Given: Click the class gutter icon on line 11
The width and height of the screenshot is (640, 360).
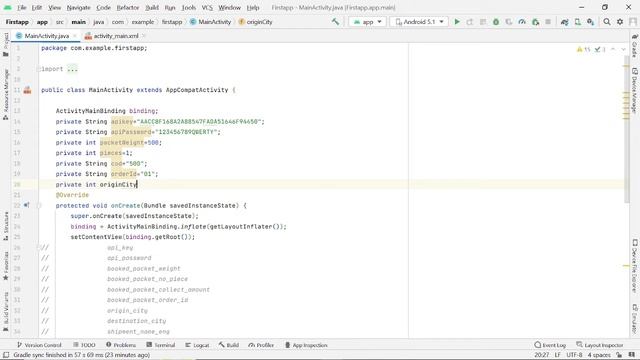Looking at the screenshot, I should (x=27, y=90).
